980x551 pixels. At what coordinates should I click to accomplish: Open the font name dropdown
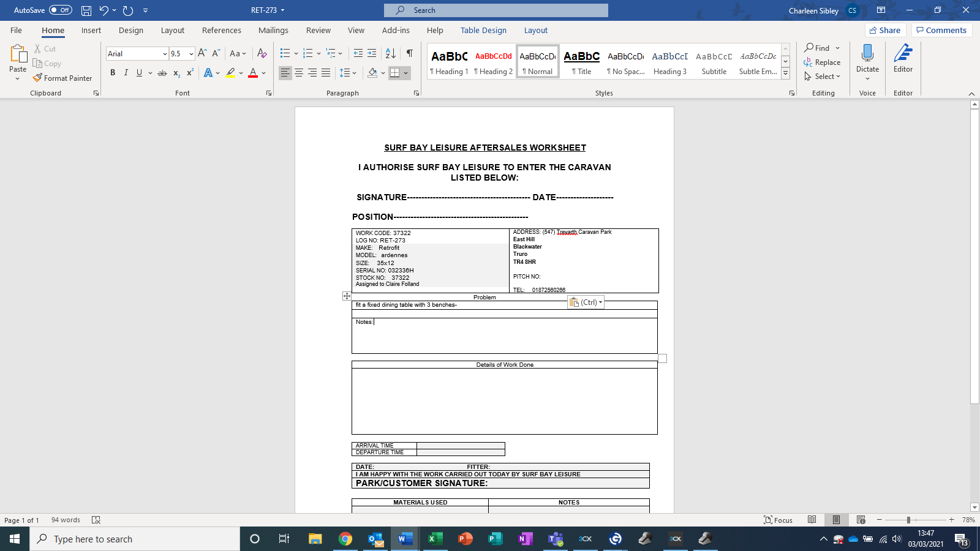pos(165,54)
